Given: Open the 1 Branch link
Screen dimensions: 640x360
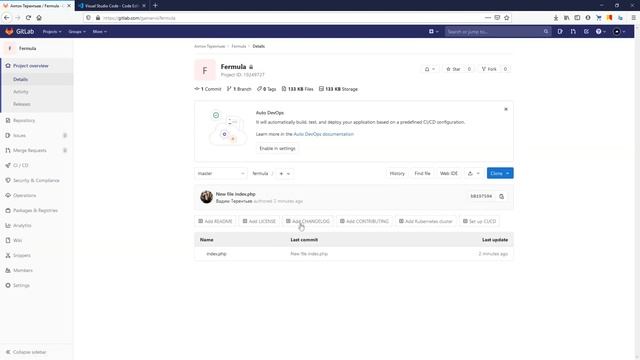Looking at the screenshot, I should tap(239, 89).
